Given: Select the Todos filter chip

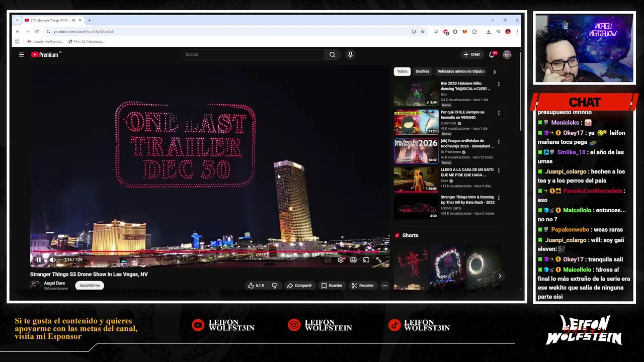Looking at the screenshot, I should click(402, 71).
